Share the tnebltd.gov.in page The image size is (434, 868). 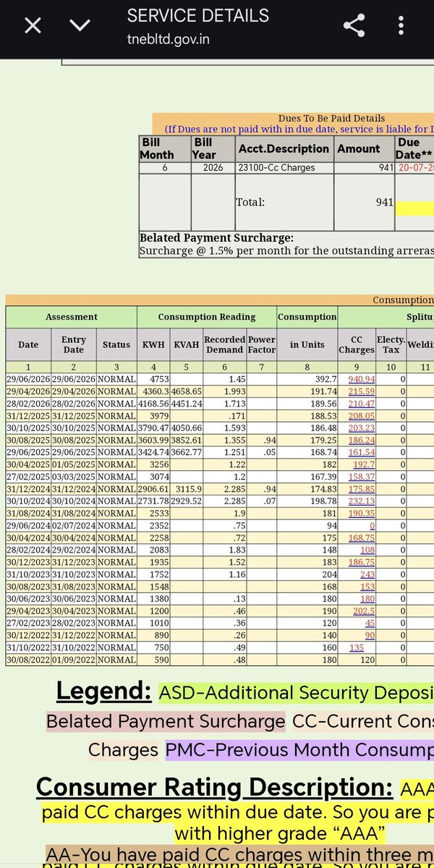pos(354,27)
